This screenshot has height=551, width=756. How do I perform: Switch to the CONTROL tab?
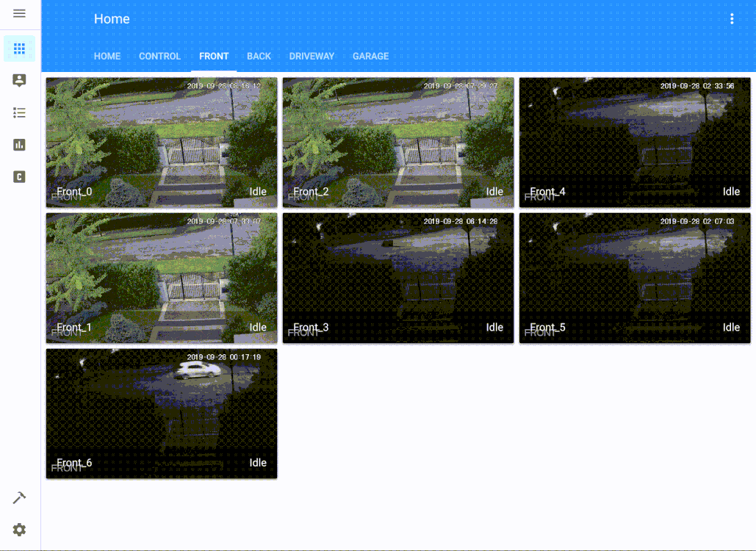[159, 56]
